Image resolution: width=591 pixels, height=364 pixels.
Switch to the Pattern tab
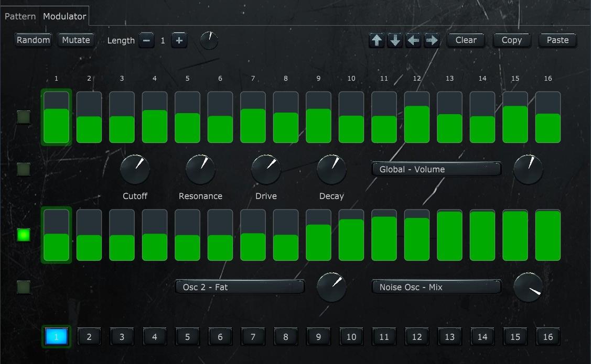20,16
